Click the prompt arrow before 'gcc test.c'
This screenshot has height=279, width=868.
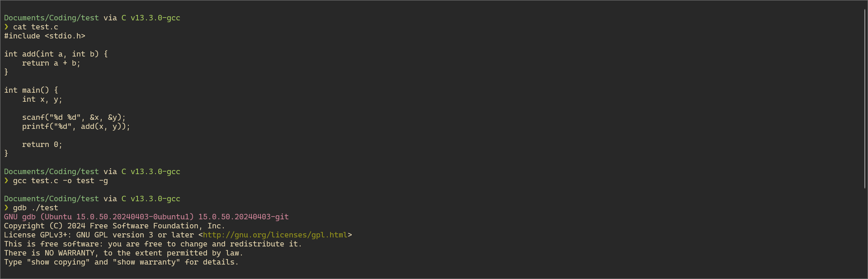6,181
